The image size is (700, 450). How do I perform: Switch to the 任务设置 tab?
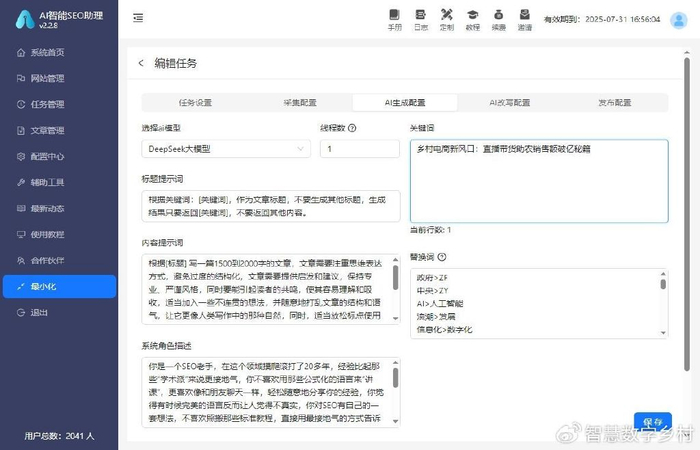pyautogui.click(x=195, y=103)
